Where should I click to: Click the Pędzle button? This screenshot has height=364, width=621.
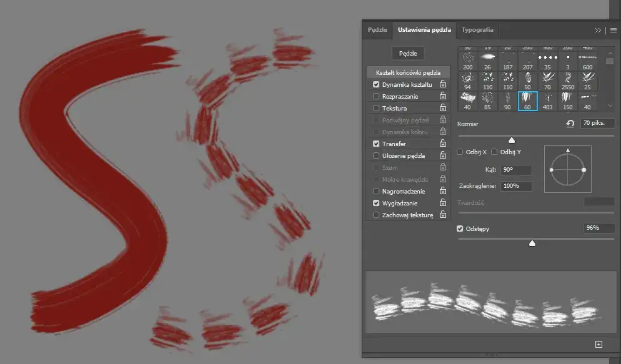pos(408,54)
